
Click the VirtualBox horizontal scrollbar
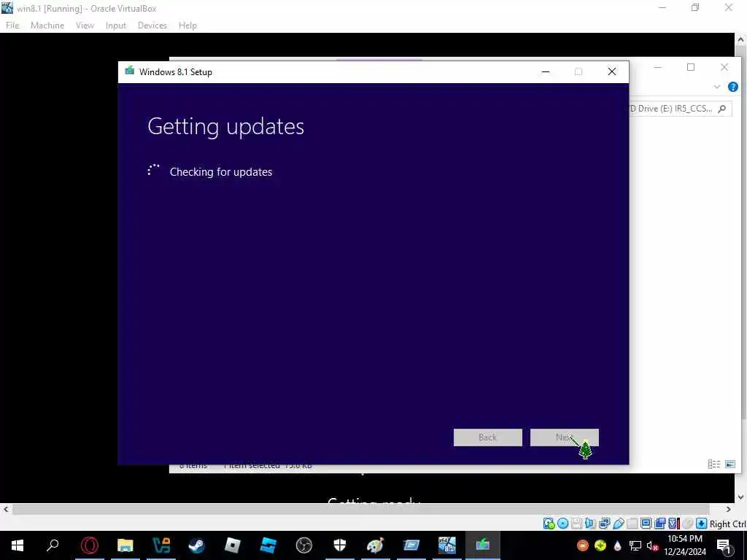(x=360, y=509)
